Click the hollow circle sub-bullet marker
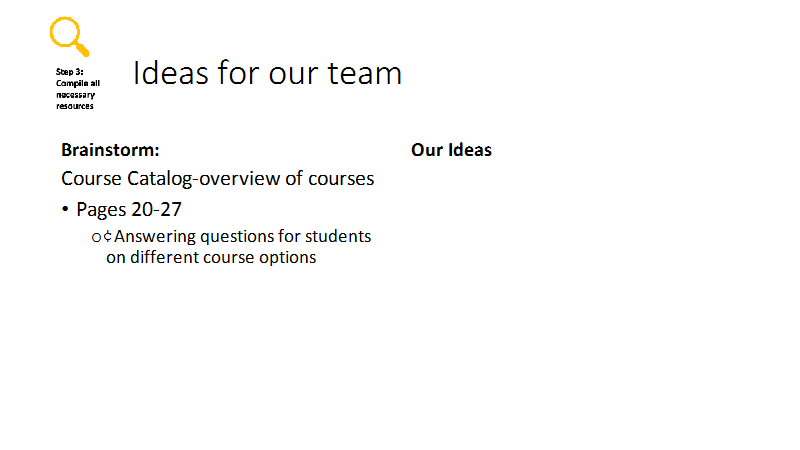 pos(96,237)
